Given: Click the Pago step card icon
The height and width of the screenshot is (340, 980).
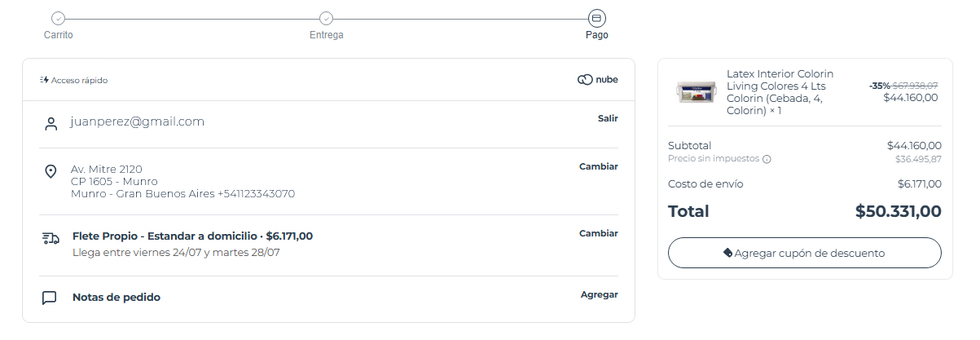Looking at the screenshot, I should pos(596,18).
